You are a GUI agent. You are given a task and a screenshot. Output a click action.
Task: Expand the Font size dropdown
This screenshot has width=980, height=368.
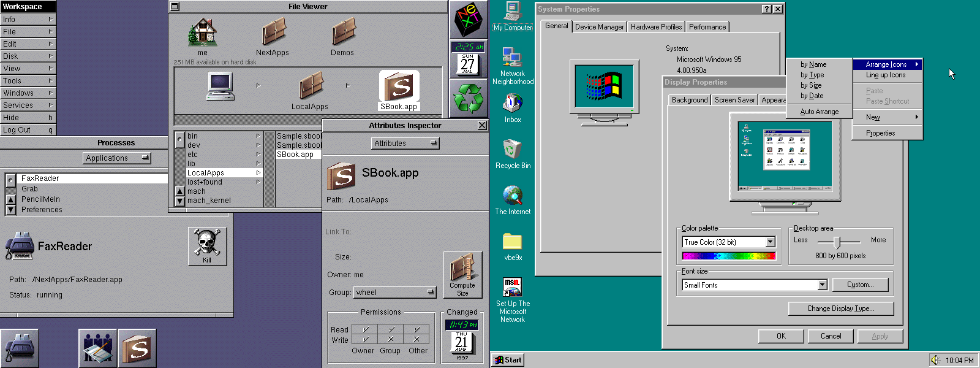click(x=822, y=285)
